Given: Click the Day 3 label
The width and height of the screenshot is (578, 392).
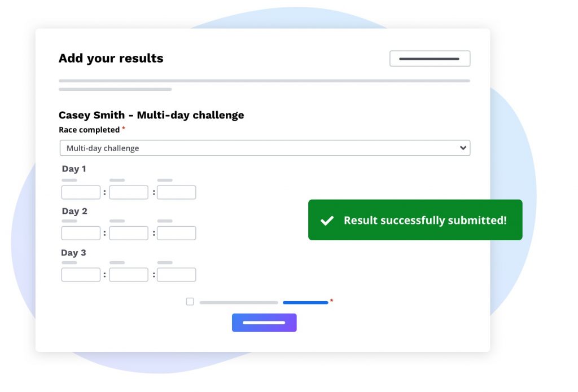Looking at the screenshot, I should point(74,253).
